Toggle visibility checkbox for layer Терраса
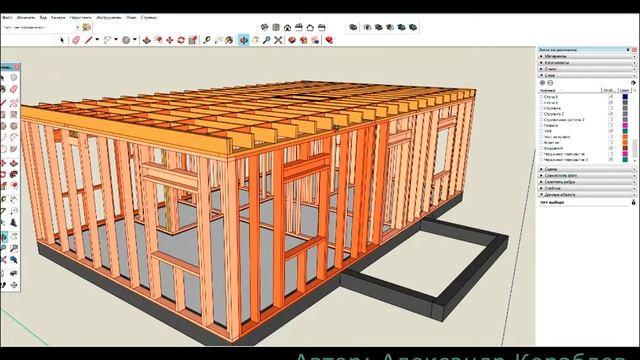Image resolution: width=640 pixels, height=360 pixels. click(611, 126)
